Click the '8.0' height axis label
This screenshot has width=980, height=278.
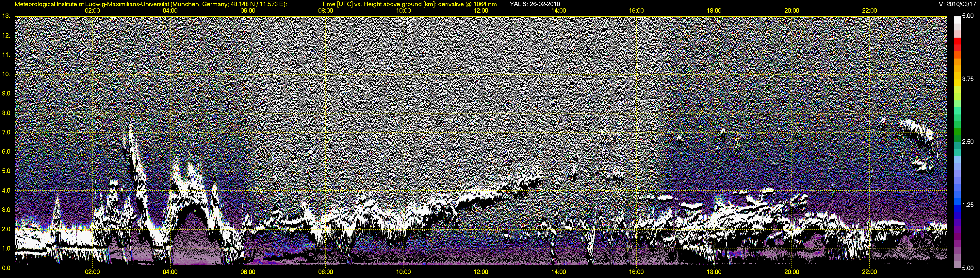pyautogui.click(x=6, y=113)
